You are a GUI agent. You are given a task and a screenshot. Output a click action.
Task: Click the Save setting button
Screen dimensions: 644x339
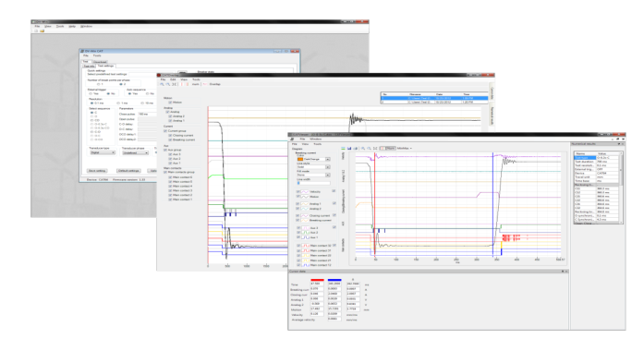[97, 171]
